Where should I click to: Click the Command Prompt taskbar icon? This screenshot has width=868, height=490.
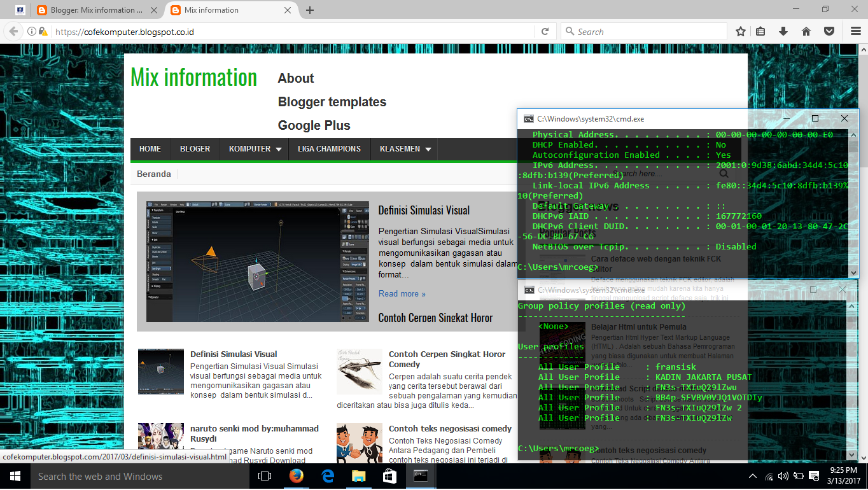coord(421,476)
